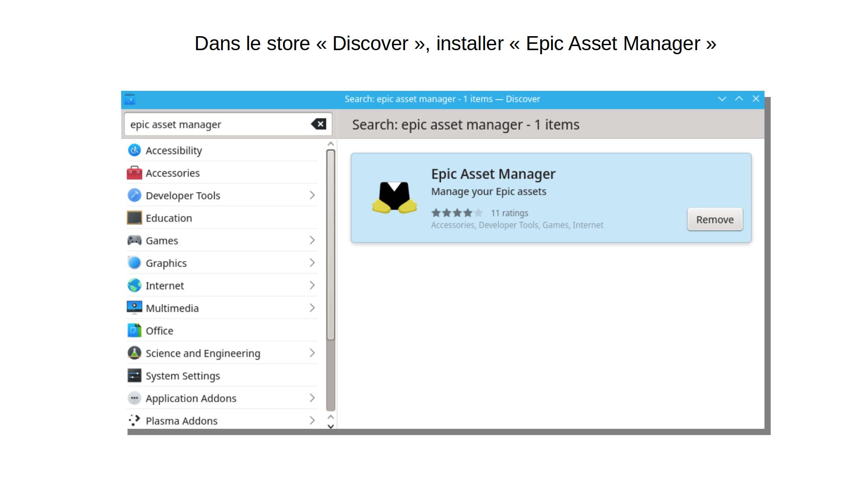Image resolution: width=868 pixels, height=488 pixels.
Task: Open the Education category
Action: click(x=169, y=218)
